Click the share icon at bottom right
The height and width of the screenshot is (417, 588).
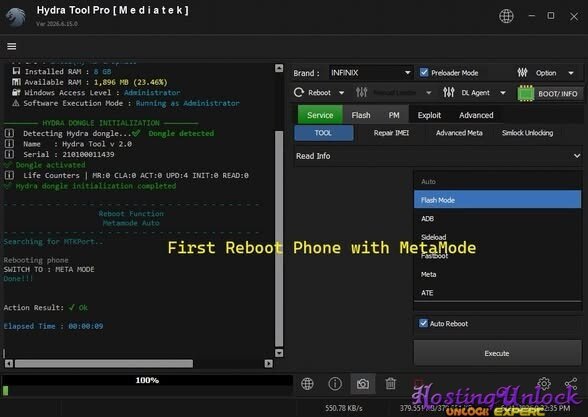click(x=571, y=383)
